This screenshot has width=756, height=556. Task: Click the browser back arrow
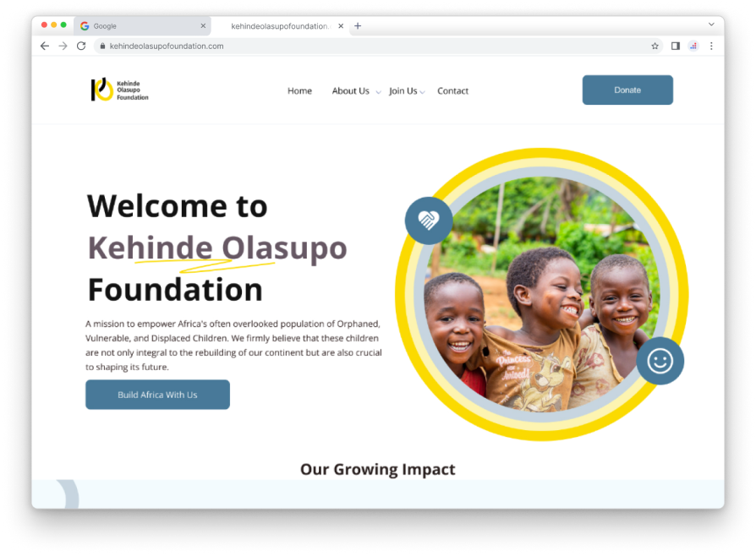(x=45, y=46)
